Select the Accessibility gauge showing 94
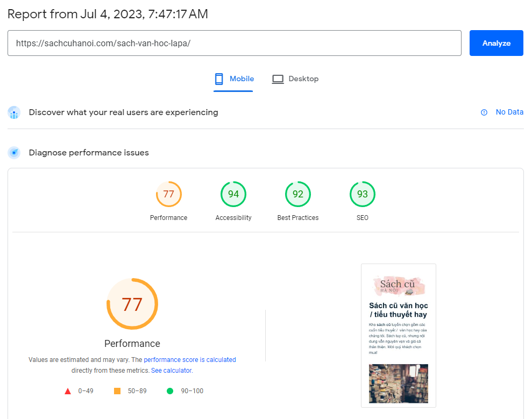This screenshot has width=532, height=419. (x=233, y=194)
